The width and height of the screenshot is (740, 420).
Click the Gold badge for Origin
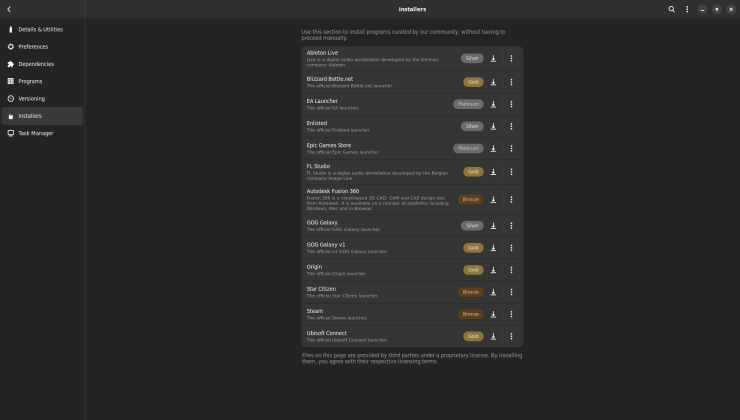click(473, 270)
